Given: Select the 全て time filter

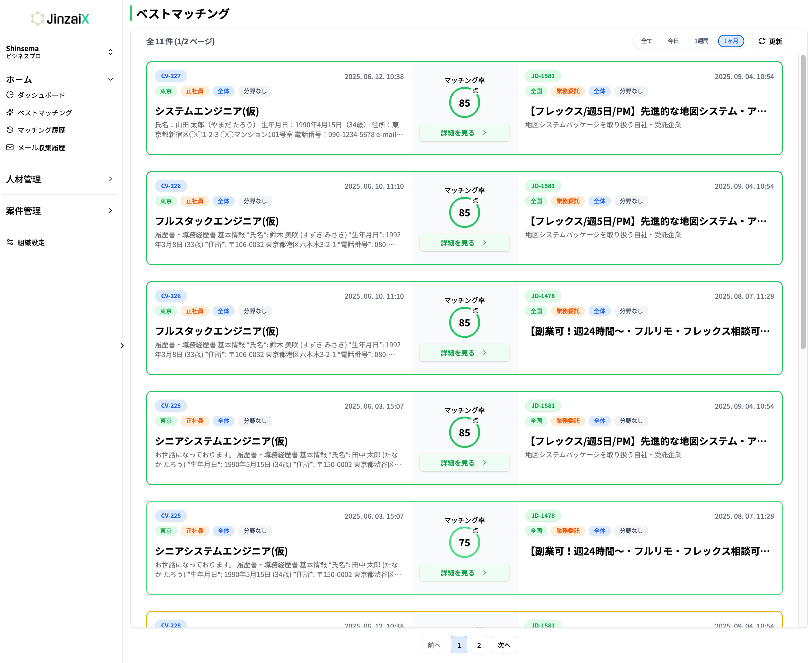Looking at the screenshot, I should point(646,41).
